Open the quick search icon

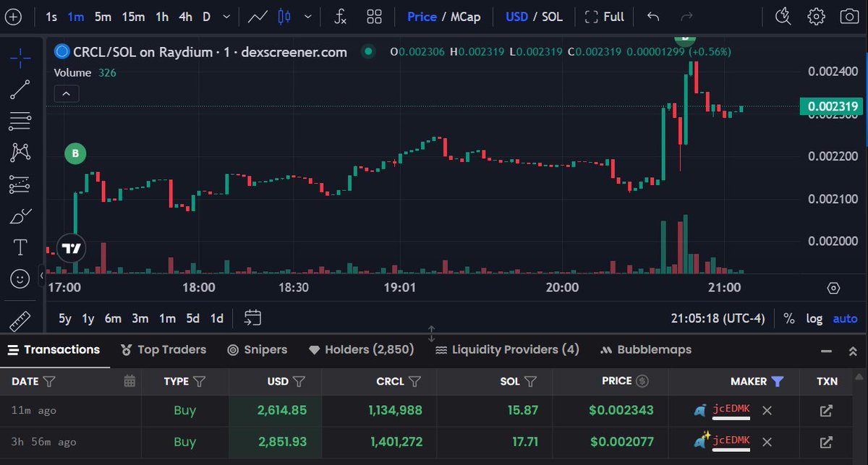tap(783, 17)
